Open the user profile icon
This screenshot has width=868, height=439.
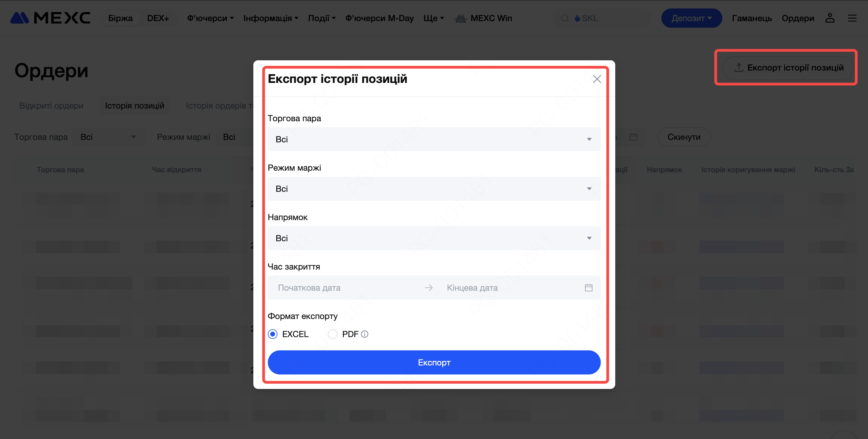pos(830,18)
